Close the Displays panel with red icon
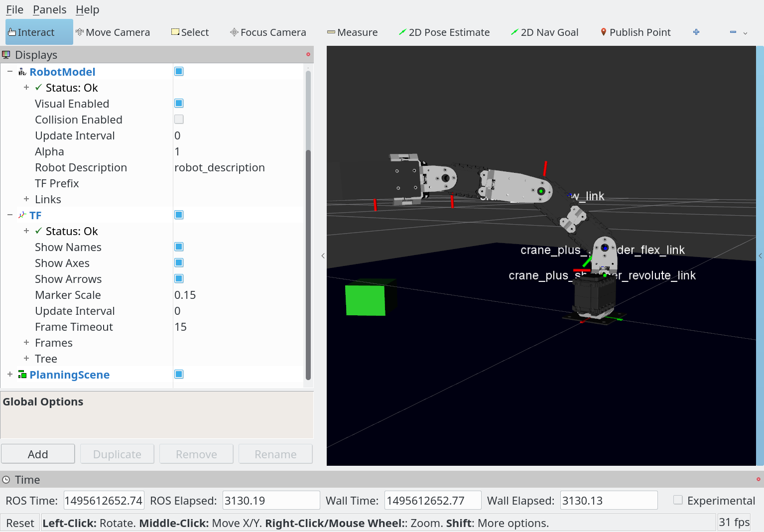This screenshot has width=764, height=532. point(308,54)
